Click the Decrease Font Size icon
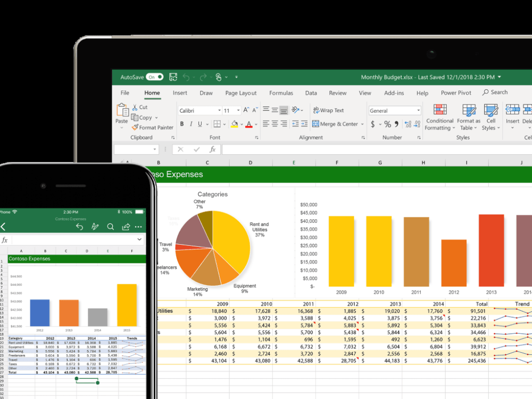Screen dimensions: 532x399 coord(254,110)
